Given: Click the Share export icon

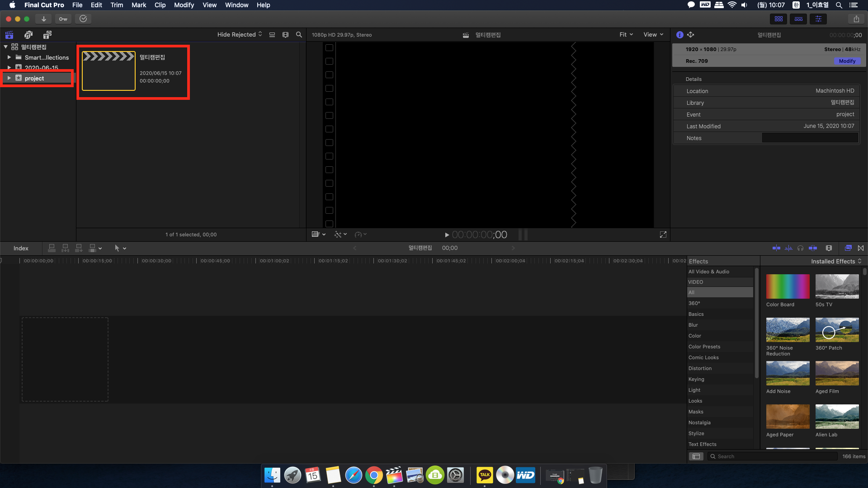Looking at the screenshot, I should [856, 19].
